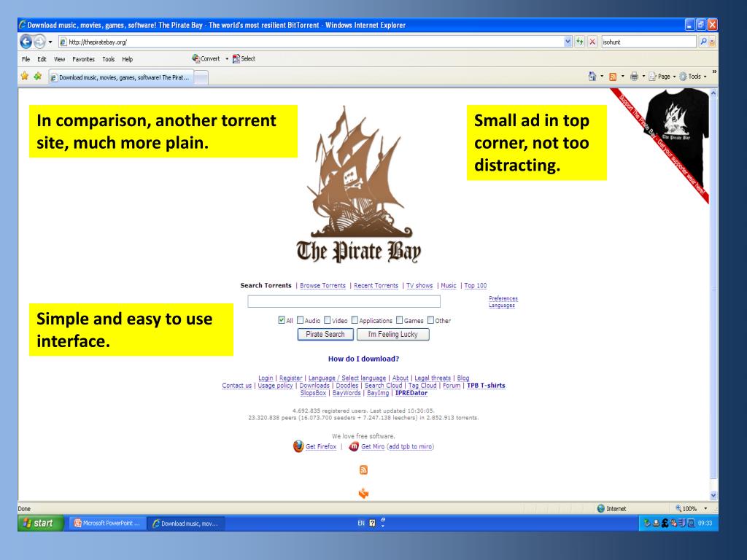Image resolution: width=747 pixels, height=560 pixels.
Task: Click the I'm Feeling Lucky button
Action: pyautogui.click(x=393, y=334)
